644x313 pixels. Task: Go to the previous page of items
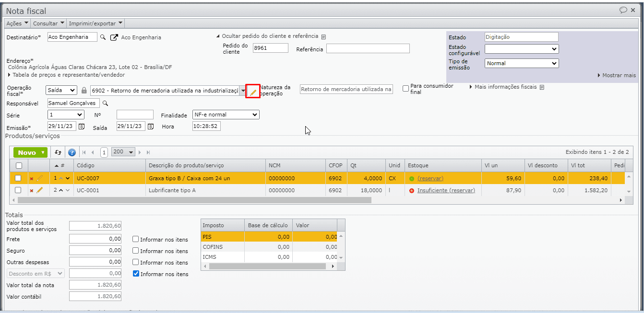coord(93,152)
